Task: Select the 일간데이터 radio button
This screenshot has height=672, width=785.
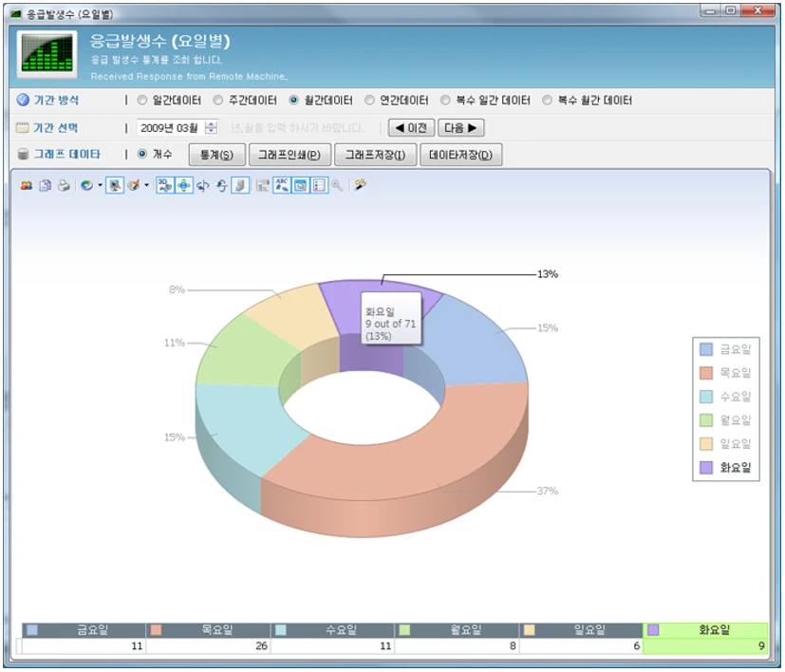Action: click(142, 101)
